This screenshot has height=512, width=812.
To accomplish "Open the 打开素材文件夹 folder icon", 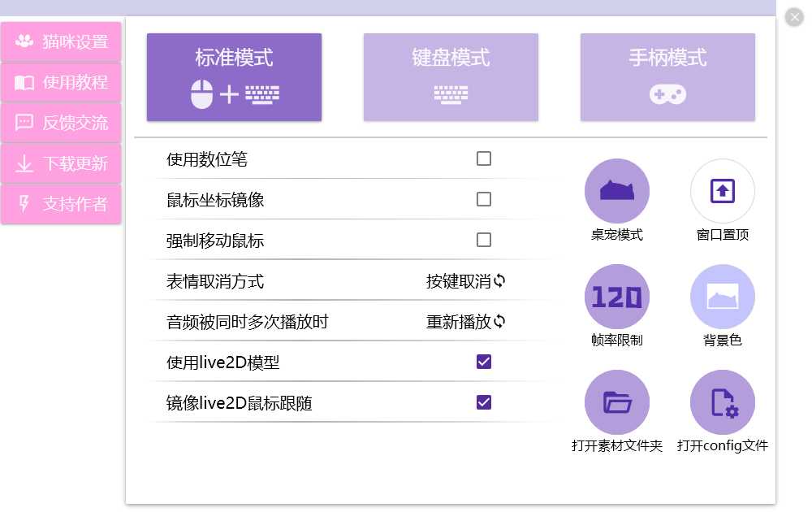I will (617, 401).
